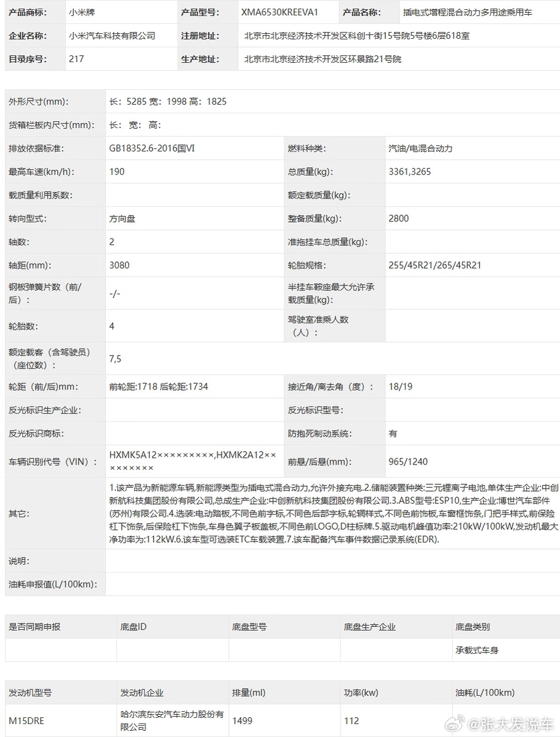Click the 底盘类别 column header

(x=473, y=626)
